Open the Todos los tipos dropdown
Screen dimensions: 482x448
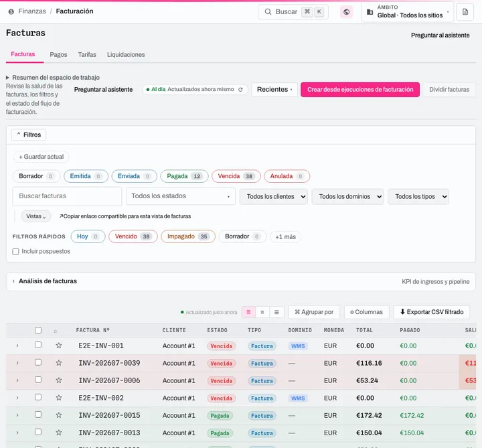[x=418, y=196]
